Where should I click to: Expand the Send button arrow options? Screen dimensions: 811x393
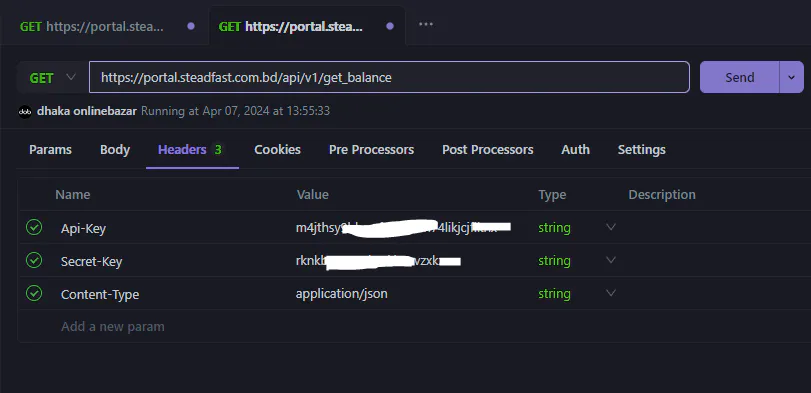point(791,78)
